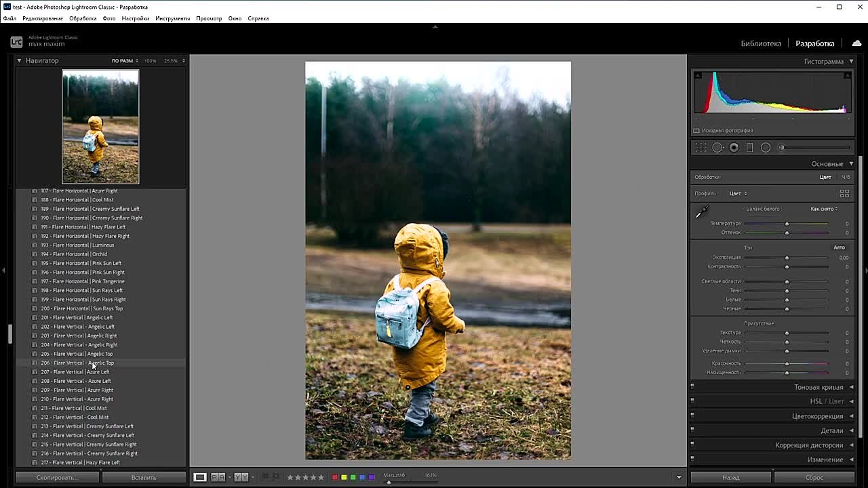Toggle the Transform panel switch
The image size is (868, 488).
click(692, 460)
